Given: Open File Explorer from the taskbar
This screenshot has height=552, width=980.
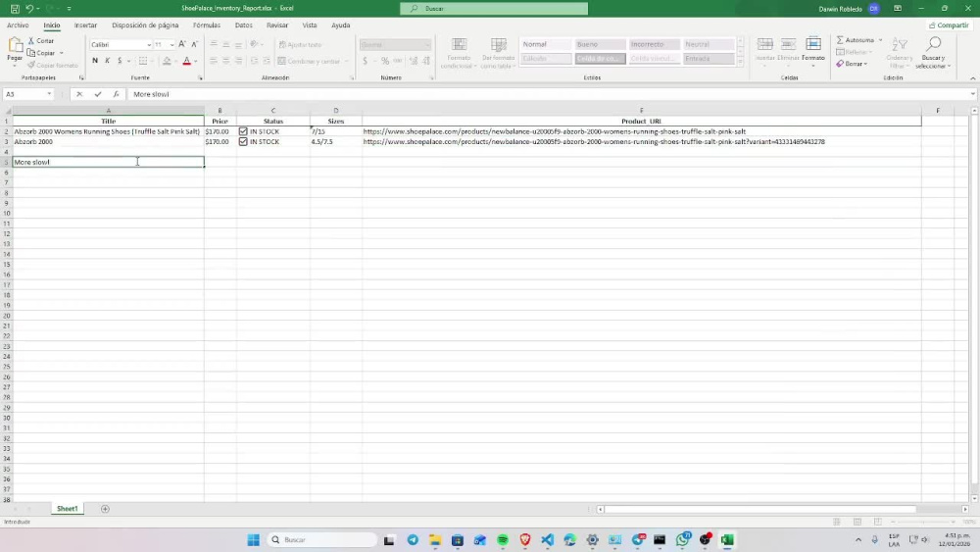Looking at the screenshot, I should click(435, 540).
